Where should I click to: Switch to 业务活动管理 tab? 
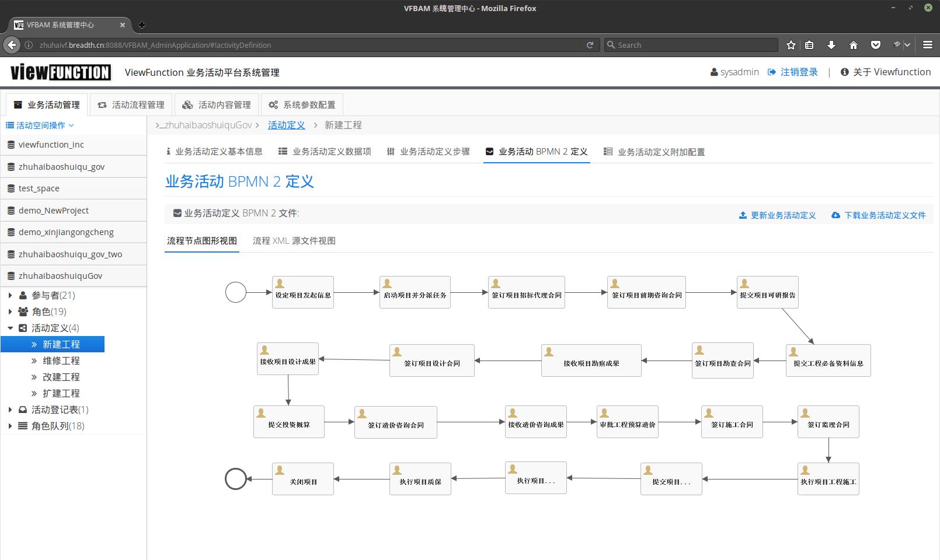tap(47, 105)
